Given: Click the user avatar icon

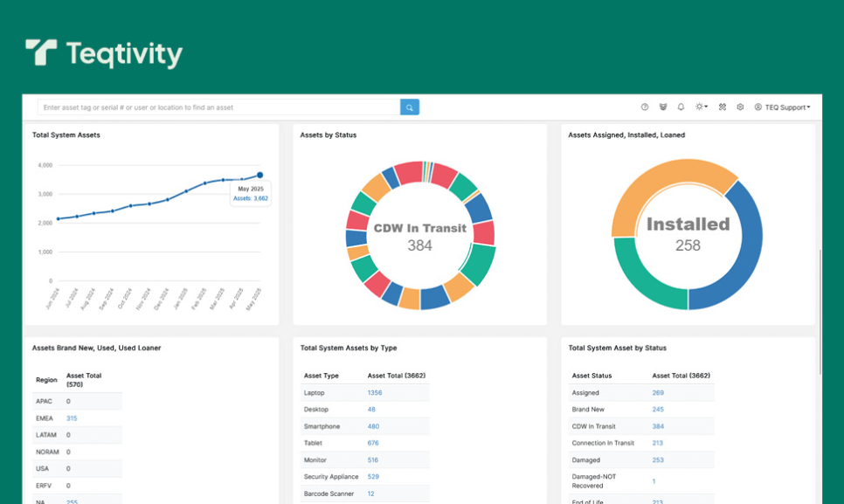Looking at the screenshot, I should point(758,107).
